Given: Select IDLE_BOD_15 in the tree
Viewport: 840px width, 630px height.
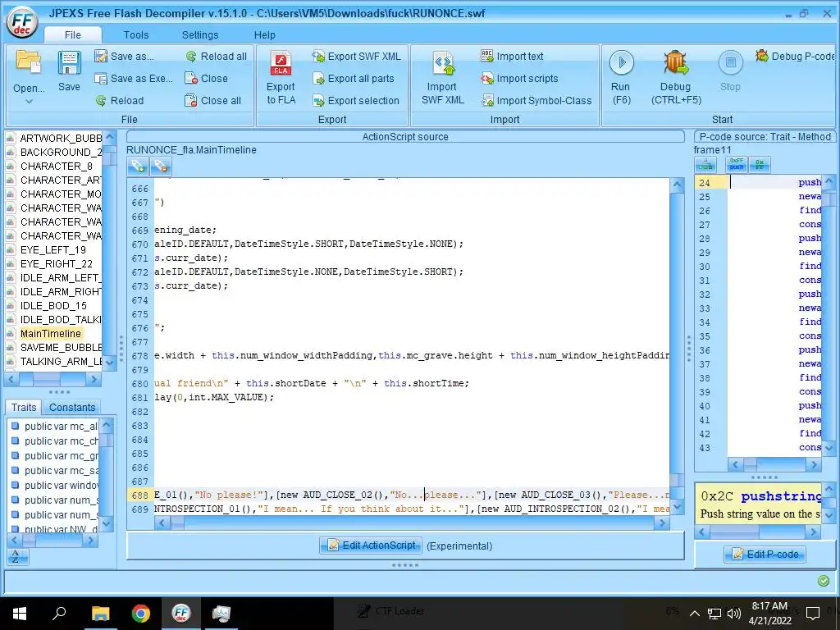Looking at the screenshot, I should 53,305.
